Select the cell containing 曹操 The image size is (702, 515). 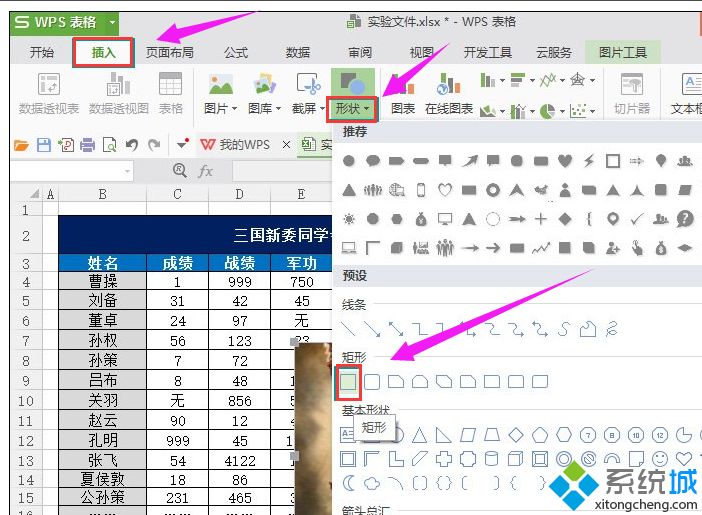coord(103,281)
